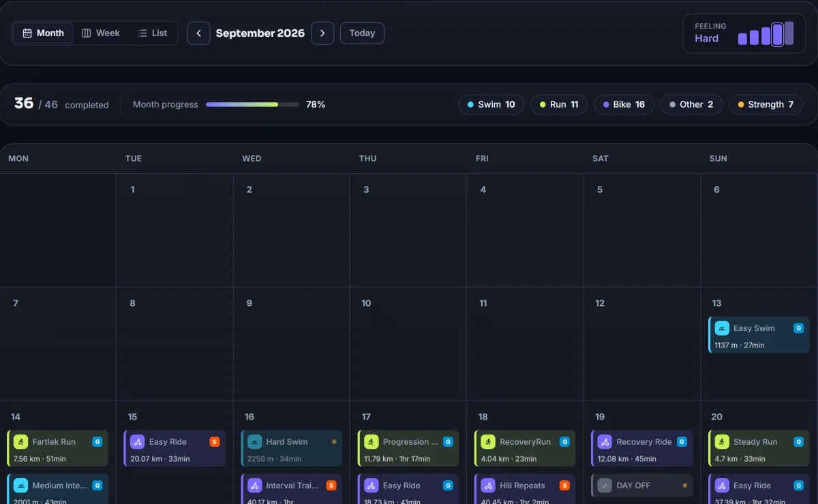Click bike icon on Interval Training card
The width and height of the screenshot is (818, 504).
[254, 486]
